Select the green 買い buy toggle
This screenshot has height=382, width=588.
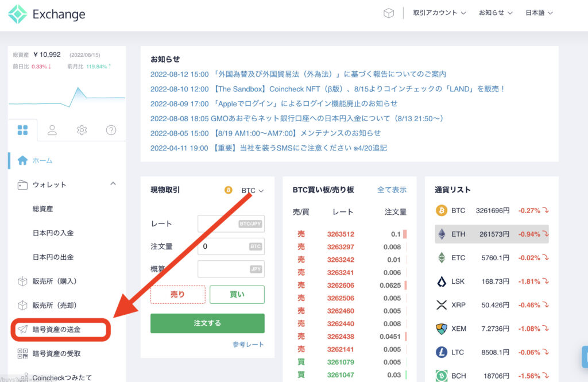pyautogui.click(x=237, y=294)
